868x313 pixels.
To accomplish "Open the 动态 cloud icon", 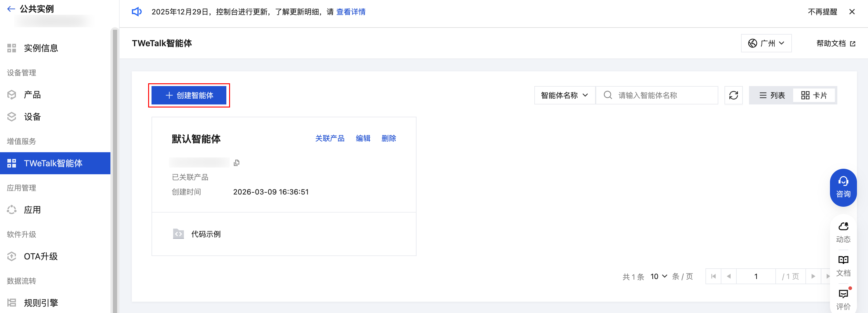I will tap(843, 232).
